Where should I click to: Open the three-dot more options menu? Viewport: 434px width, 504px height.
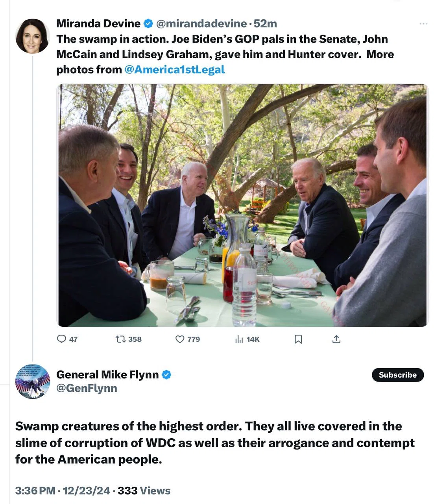coord(423,24)
